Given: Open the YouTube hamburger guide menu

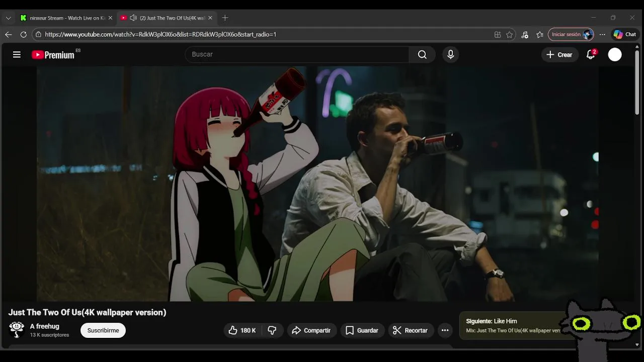Looking at the screenshot, I should tap(17, 54).
